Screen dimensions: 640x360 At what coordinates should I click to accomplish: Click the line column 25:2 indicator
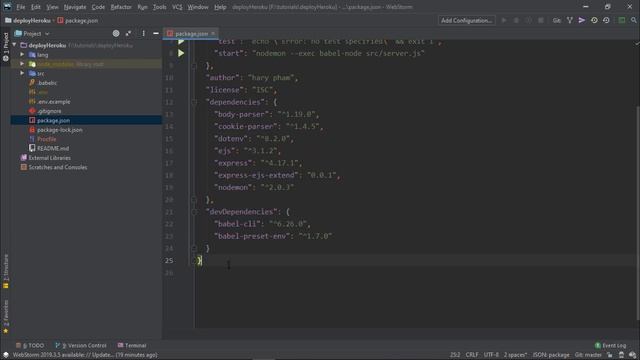[x=455, y=355]
